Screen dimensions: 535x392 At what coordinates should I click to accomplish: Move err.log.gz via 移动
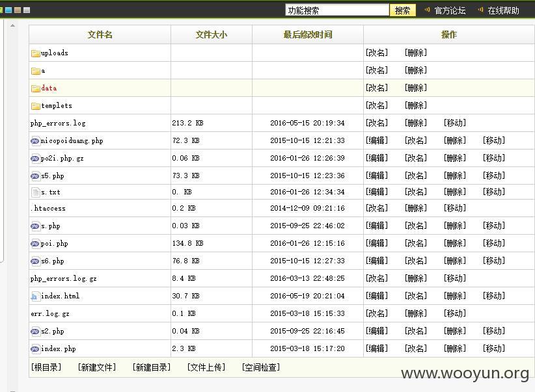tap(455, 313)
